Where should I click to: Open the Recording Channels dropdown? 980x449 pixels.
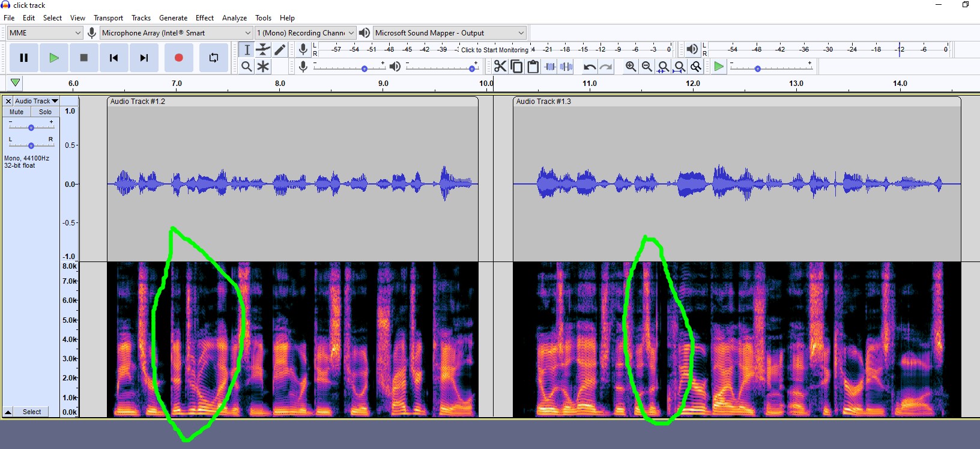click(306, 32)
